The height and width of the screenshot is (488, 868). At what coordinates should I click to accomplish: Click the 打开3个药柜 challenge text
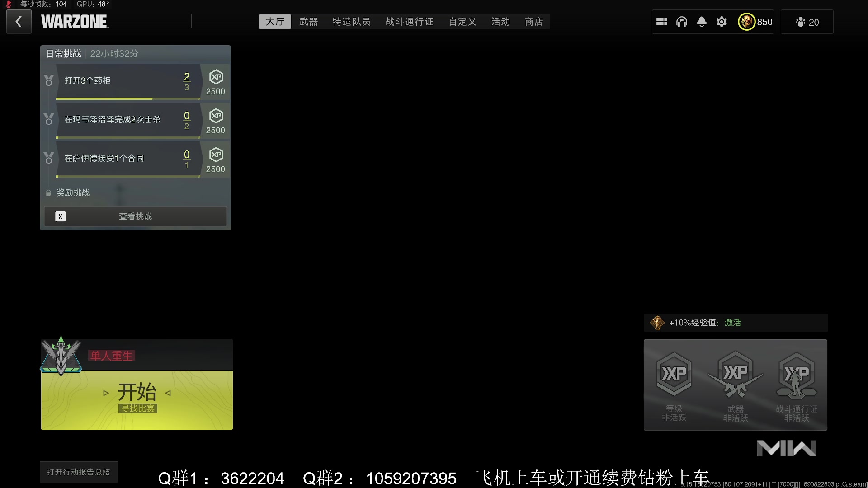click(x=87, y=80)
